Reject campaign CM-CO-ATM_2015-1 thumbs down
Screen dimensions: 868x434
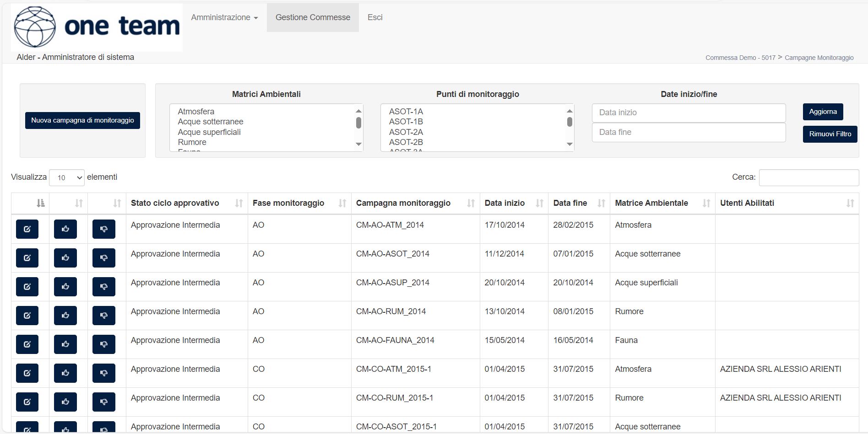[x=104, y=373]
